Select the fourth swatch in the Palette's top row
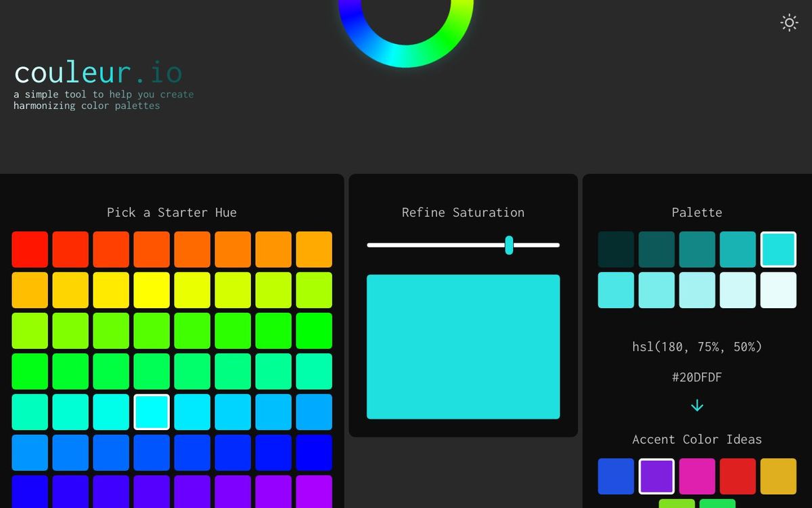This screenshot has width=812, height=508. tap(738, 249)
